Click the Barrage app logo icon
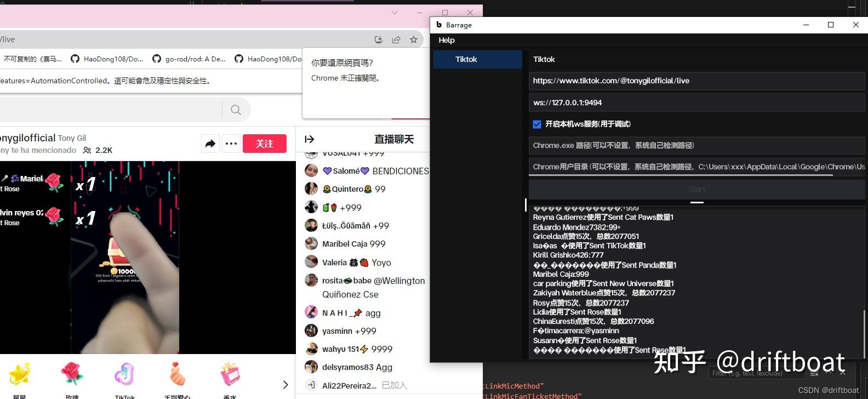 439,25
